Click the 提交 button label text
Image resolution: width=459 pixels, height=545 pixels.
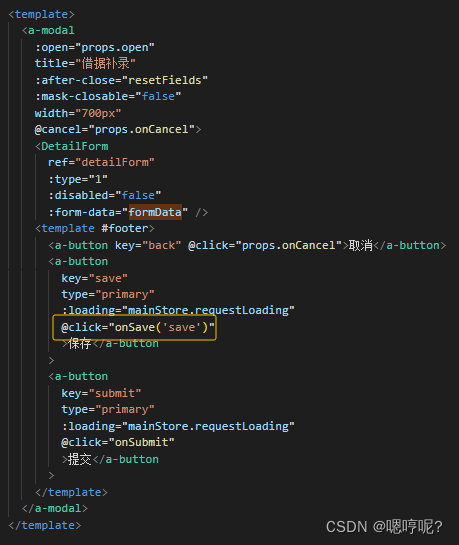pyautogui.click(x=80, y=459)
